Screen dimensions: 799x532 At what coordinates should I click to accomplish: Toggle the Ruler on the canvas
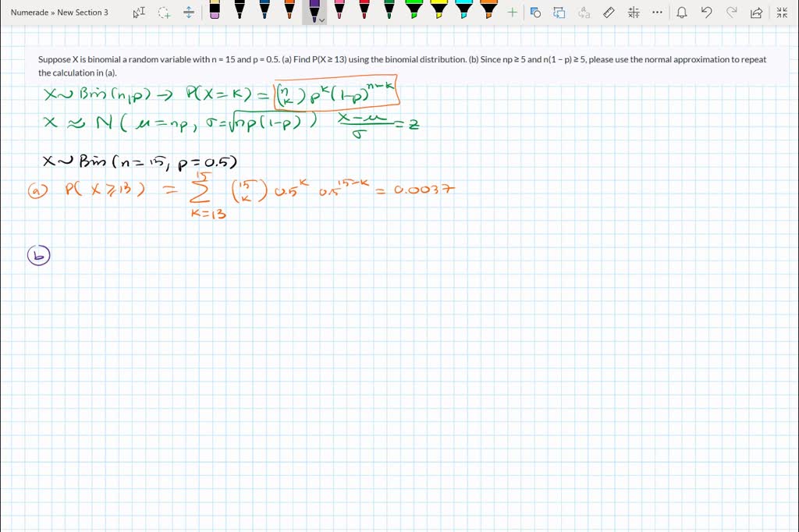click(609, 12)
